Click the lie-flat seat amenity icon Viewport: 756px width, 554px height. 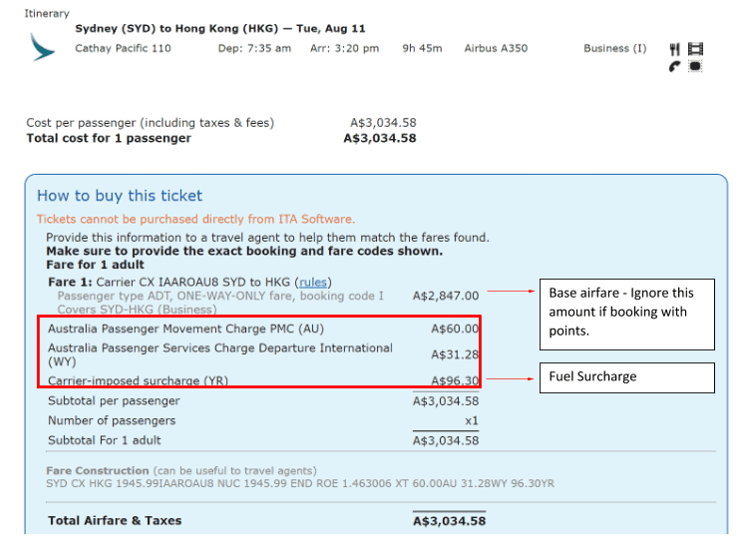coord(695,66)
